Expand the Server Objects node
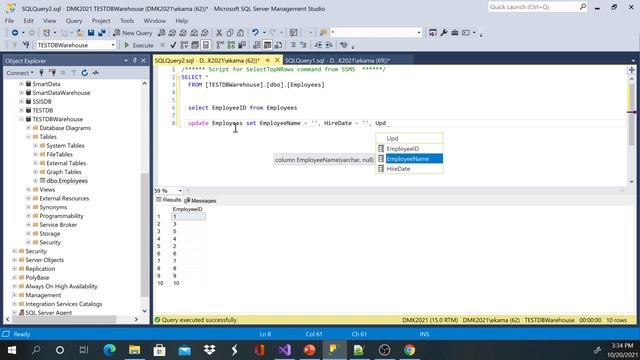 [x=14, y=260]
